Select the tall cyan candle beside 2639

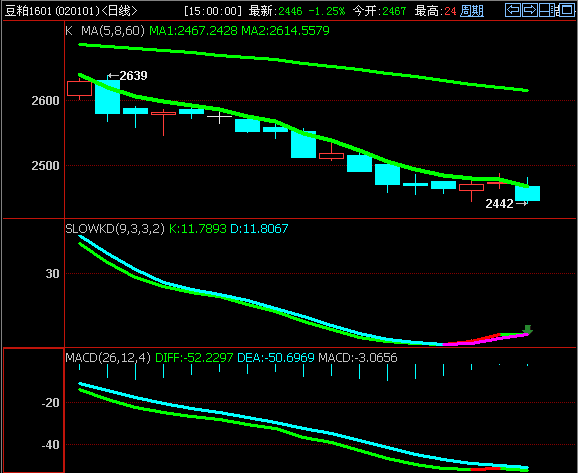pyautogui.click(x=108, y=97)
